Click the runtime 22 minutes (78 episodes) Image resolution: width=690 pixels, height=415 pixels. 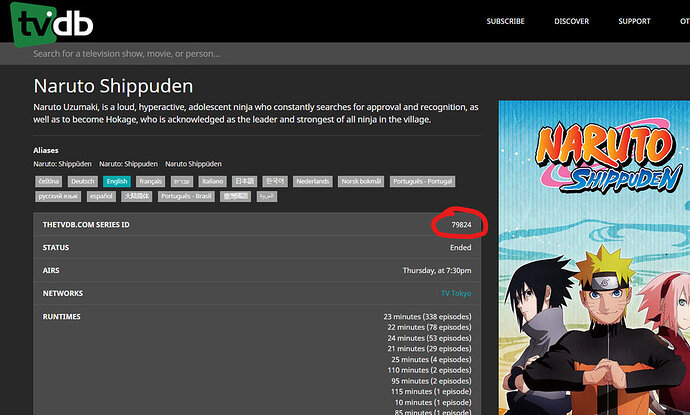pos(429,327)
